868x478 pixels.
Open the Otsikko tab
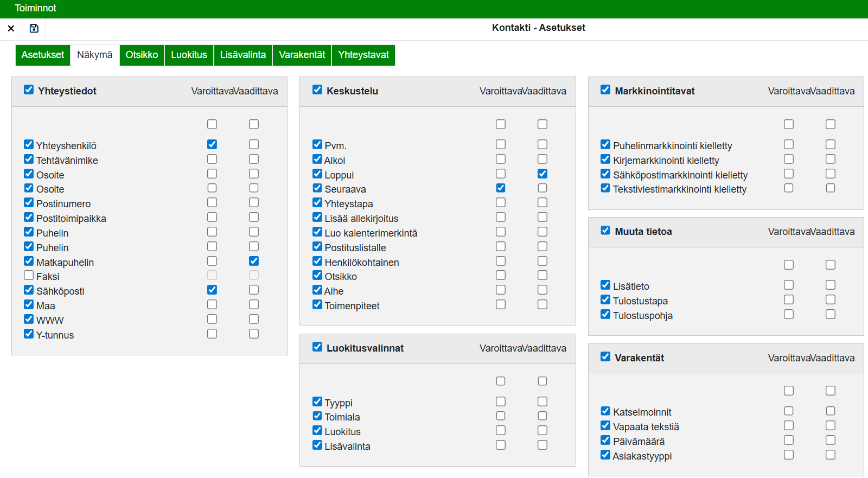pyautogui.click(x=142, y=55)
